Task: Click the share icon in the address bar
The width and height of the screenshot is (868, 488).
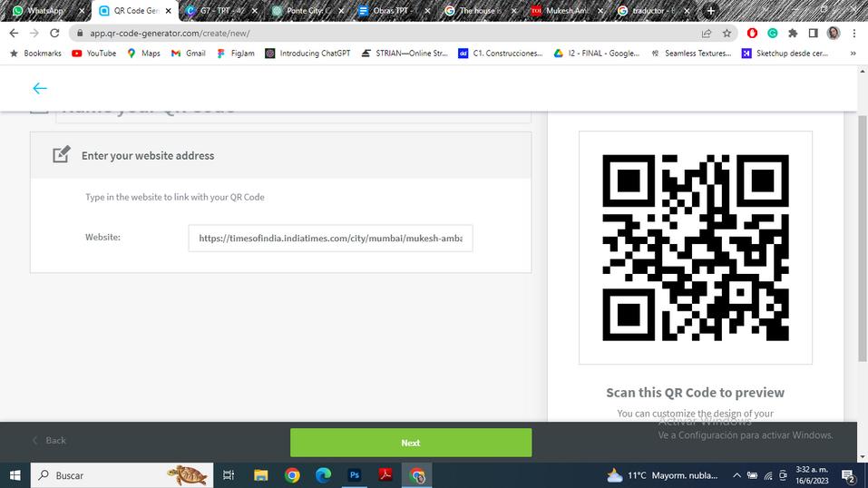Action: (707, 34)
